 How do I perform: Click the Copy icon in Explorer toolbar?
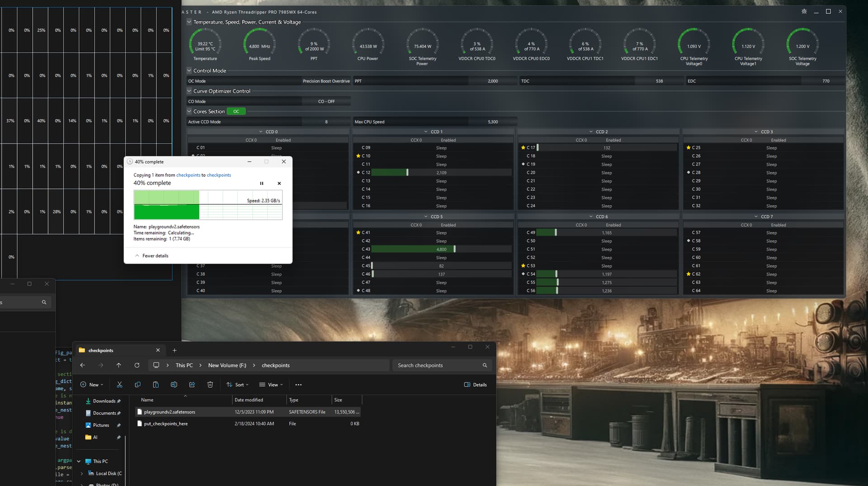click(x=137, y=385)
